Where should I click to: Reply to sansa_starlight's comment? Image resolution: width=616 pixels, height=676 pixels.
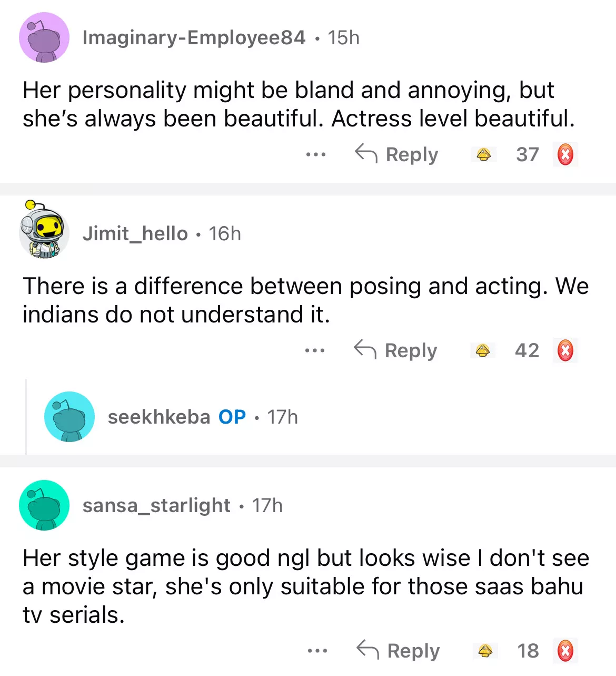point(398,651)
